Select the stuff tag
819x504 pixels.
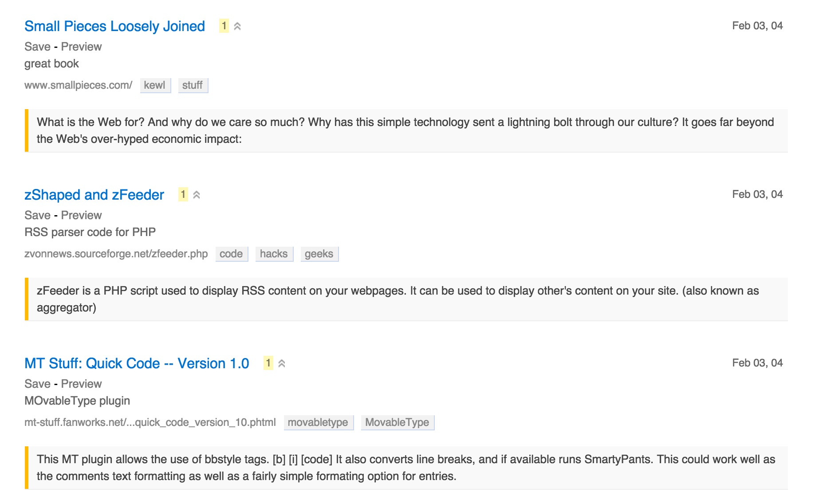coord(193,85)
